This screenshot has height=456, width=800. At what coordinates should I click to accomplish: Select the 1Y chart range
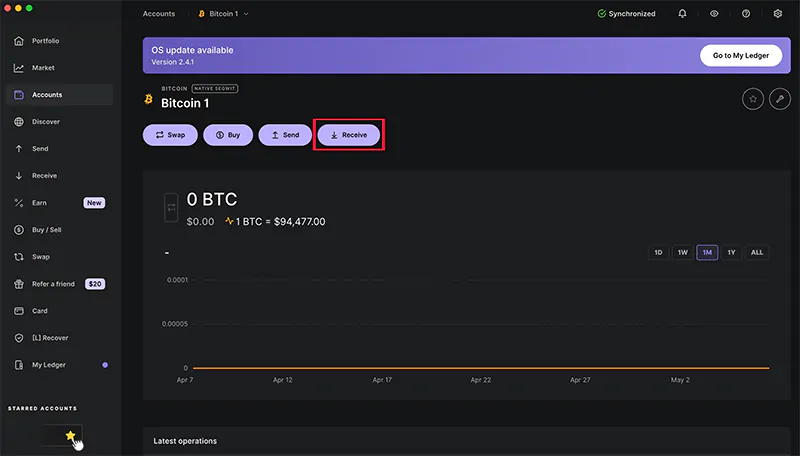732,252
